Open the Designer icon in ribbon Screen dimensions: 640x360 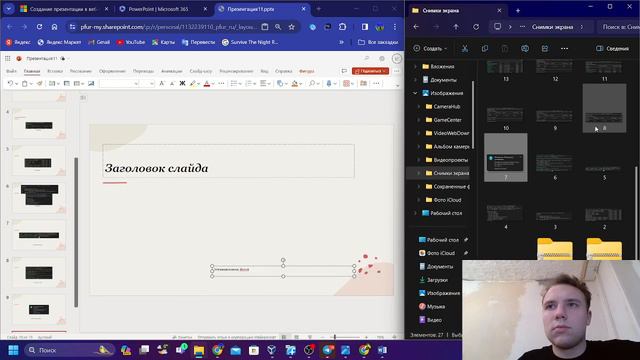[363, 83]
